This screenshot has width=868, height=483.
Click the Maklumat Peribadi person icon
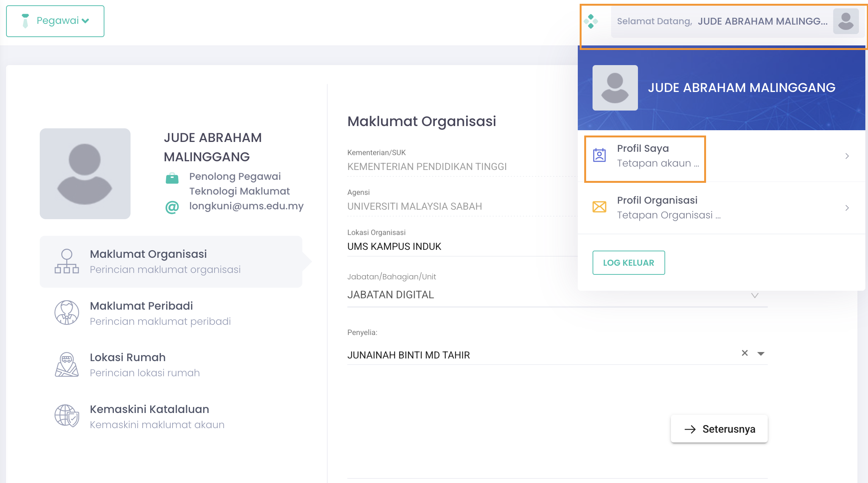pyautogui.click(x=67, y=313)
